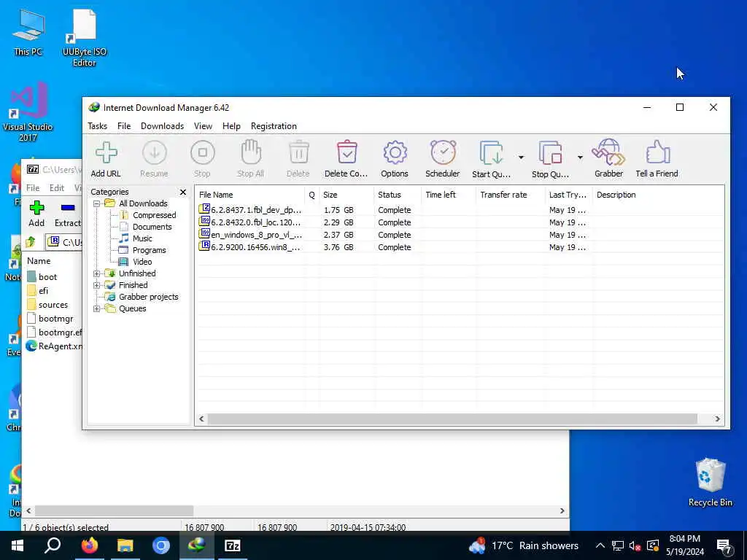Collapse the All Downloads tree node
Screen dimensions: 747x560
pyautogui.click(x=97, y=204)
